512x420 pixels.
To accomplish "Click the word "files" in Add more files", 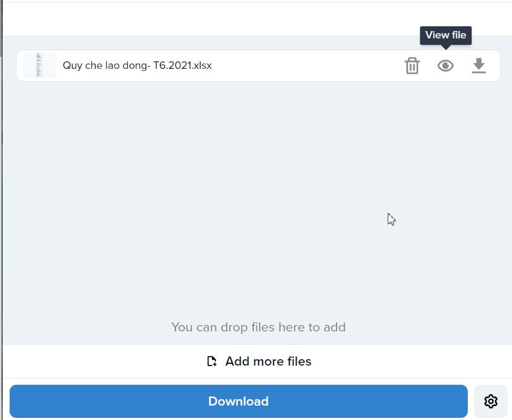I will click(298, 361).
